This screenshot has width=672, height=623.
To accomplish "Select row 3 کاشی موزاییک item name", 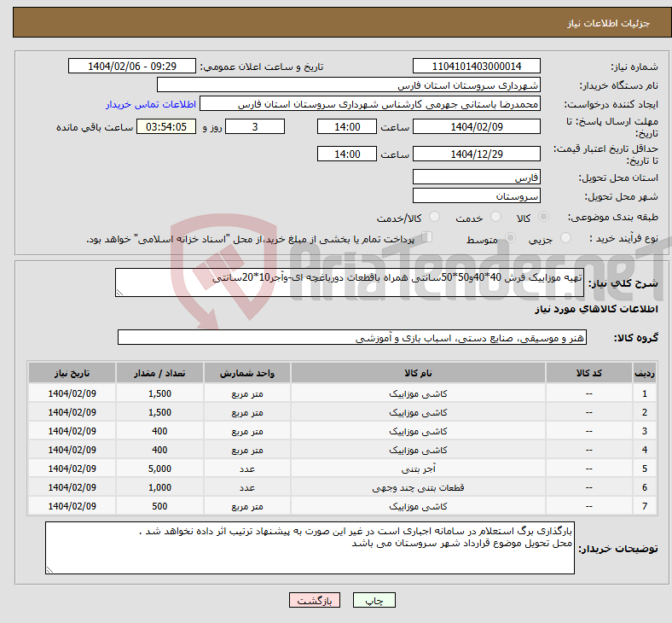I will coord(418,431).
